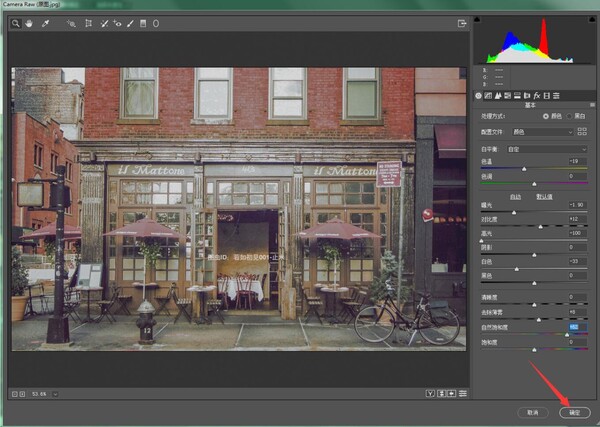600x427 pixels.
Task: Click the 去除薄雾 dehaze slider handle
Action: [539, 319]
